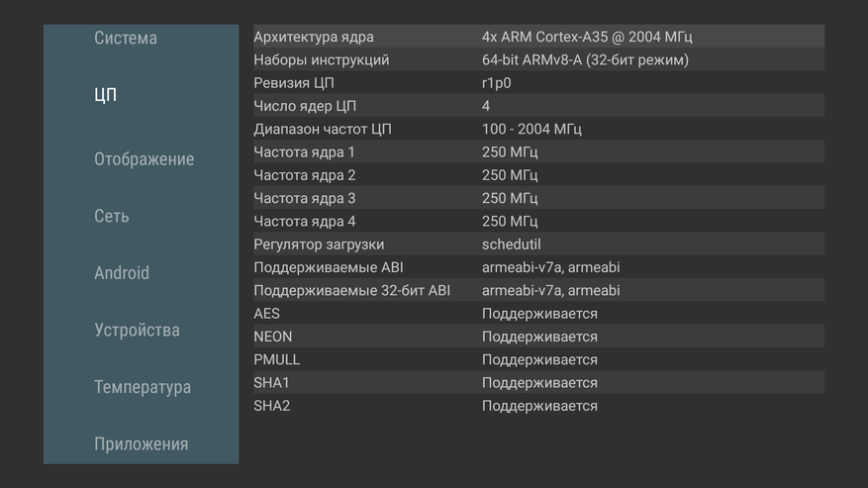Viewport: 868px width, 488px height.
Task: Click the Частота ядра 1 row
Action: click(x=538, y=152)
